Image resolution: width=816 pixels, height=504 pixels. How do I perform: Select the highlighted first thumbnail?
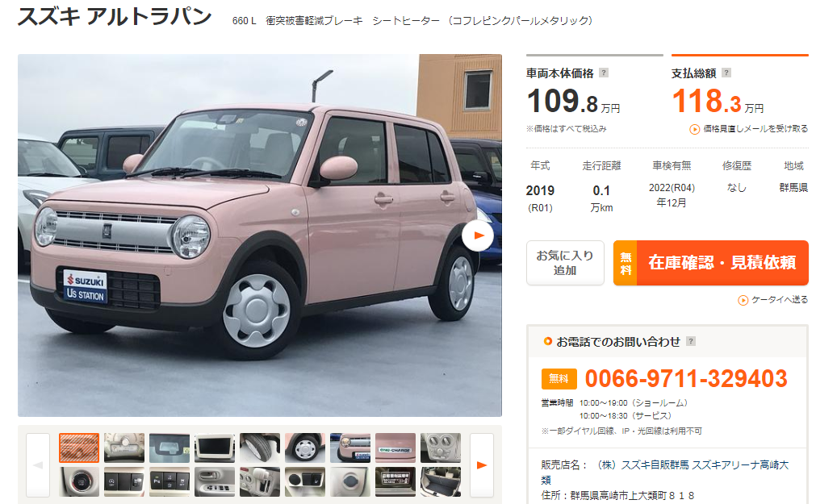[x=78, y=448]
